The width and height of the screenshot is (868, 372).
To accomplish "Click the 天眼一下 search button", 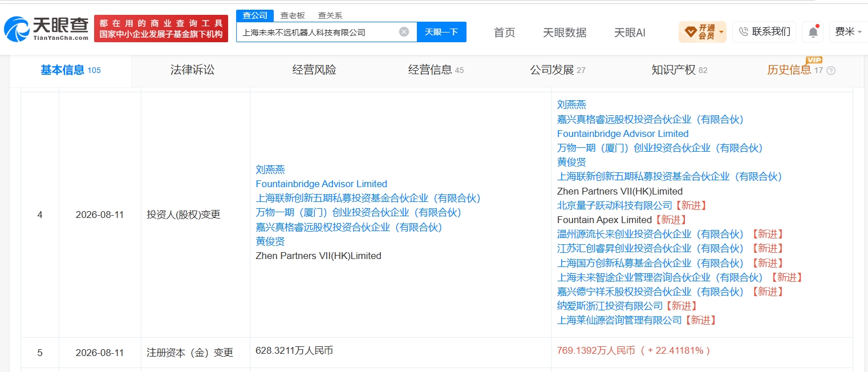I will click(441, 32).
